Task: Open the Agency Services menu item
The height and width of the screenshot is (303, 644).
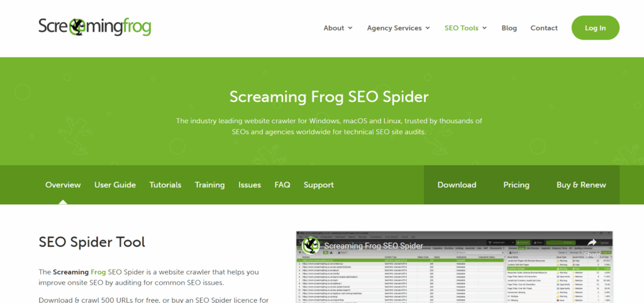Action: pos(394,28)
